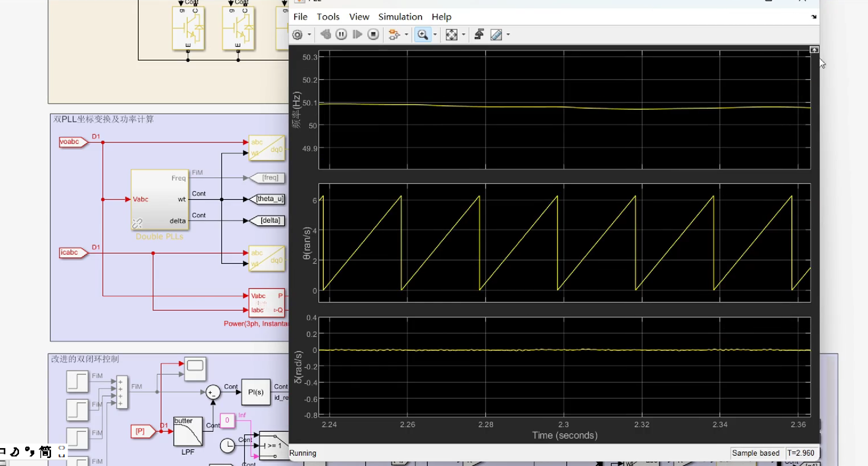Pause the running simulation
The height and width of the screenshot is (466, 868).
(341, 35)
